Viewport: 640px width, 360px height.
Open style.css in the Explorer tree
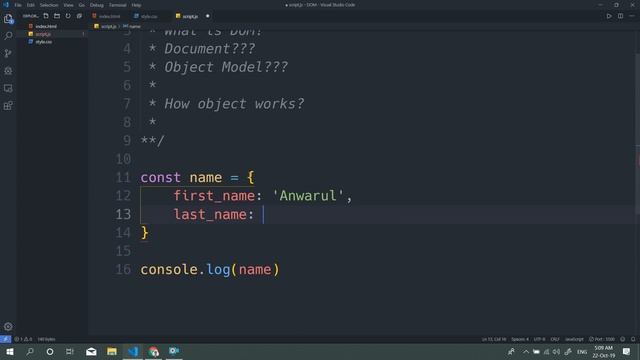click(43, 42)
